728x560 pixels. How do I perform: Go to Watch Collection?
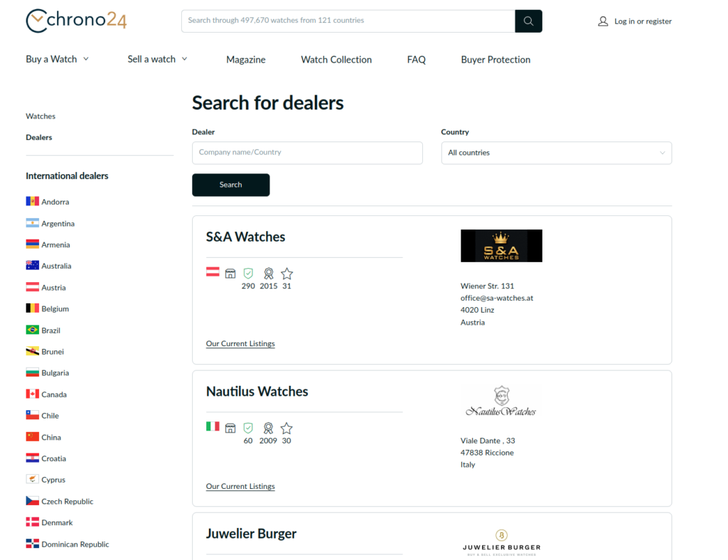coord(336,60)
